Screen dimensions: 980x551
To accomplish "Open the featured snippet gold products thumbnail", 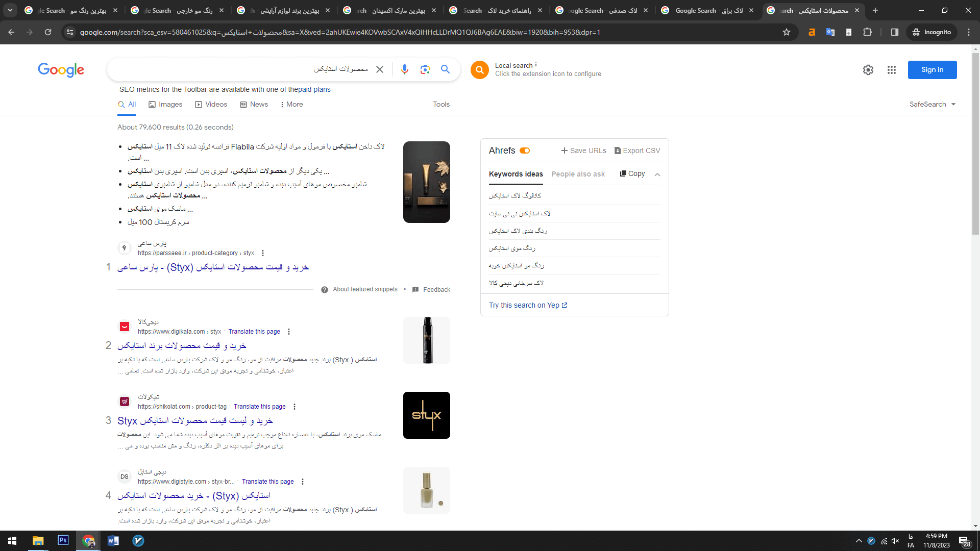I will pos(427,182).
